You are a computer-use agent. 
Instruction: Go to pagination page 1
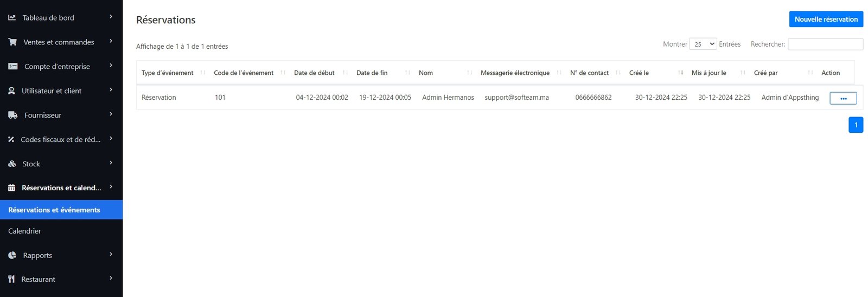(856, 125)
